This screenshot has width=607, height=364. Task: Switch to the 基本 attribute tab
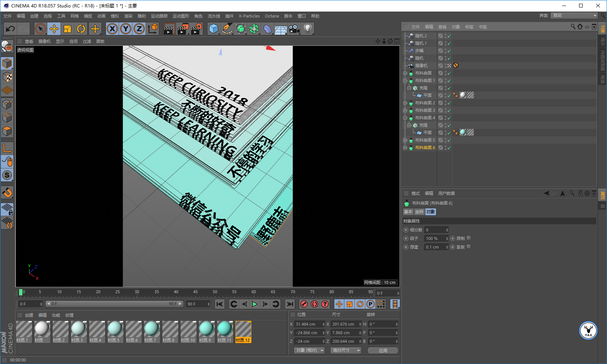click(408, 212)
